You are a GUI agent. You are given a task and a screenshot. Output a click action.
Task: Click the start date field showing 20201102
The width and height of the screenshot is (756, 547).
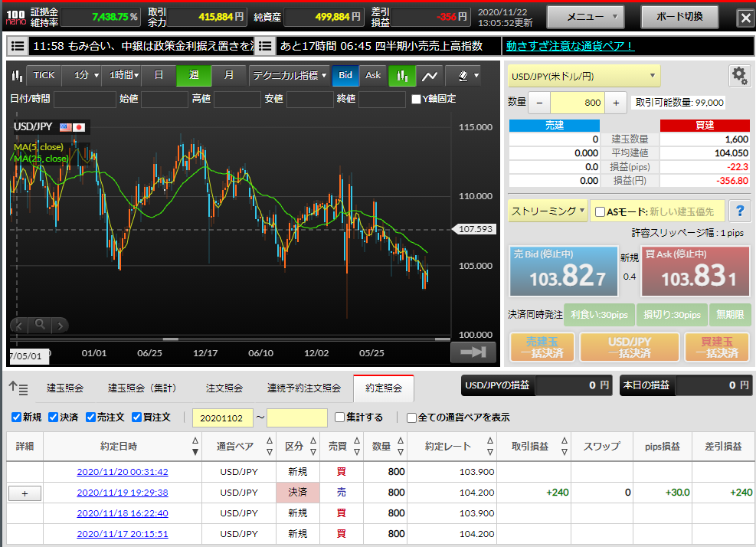pos(222,418)
